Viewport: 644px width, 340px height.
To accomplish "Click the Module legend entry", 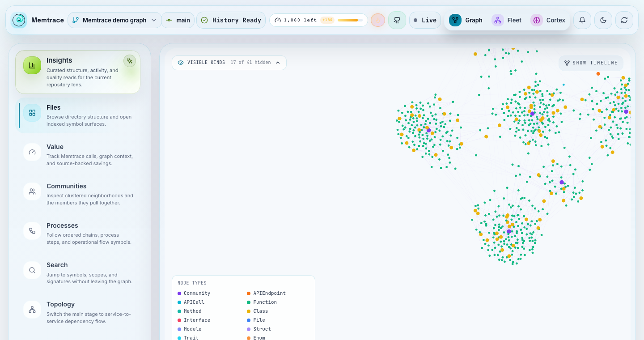I will [190, 329].
